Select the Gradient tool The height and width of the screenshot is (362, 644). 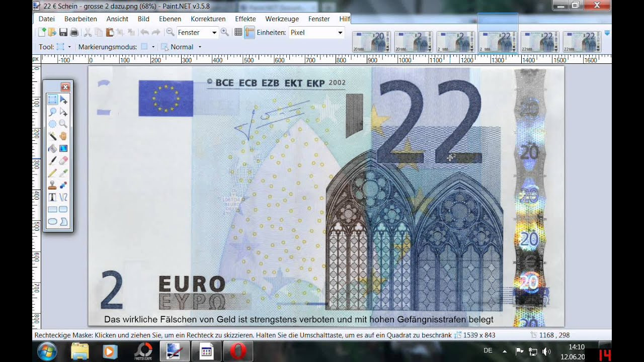click(x=63, y=148)
